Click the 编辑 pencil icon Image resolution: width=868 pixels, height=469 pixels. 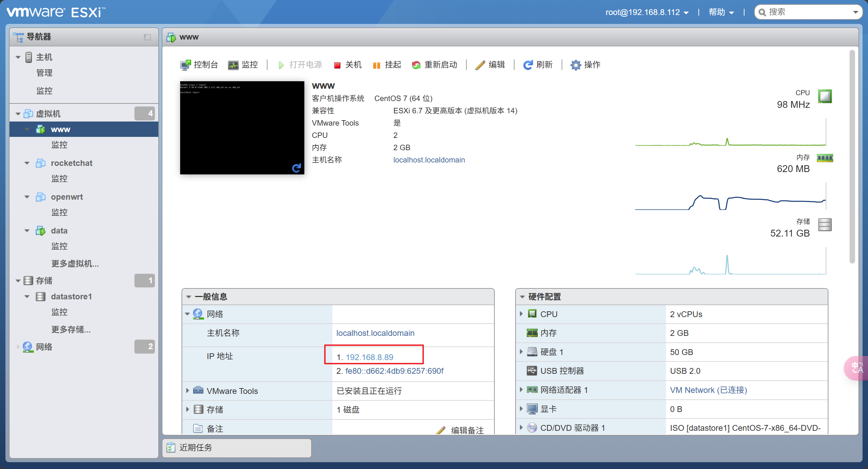click(480, 65)
